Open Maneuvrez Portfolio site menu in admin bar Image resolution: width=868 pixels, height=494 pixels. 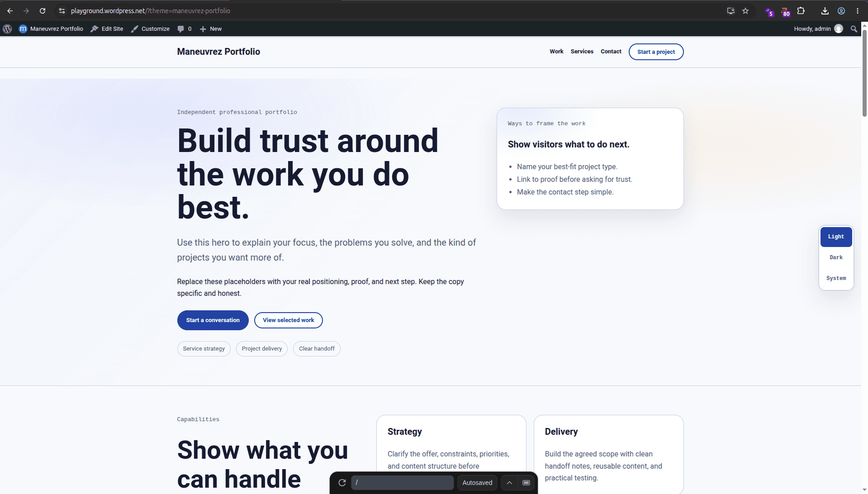click(51, 28)
